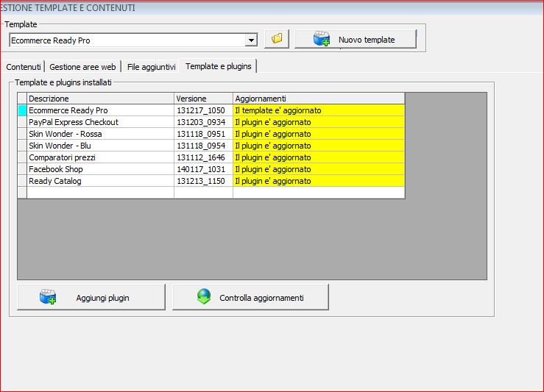This screenshot has width=544, height=392.
Task: Click Facebook Shop update status cell
Action: 319,169
